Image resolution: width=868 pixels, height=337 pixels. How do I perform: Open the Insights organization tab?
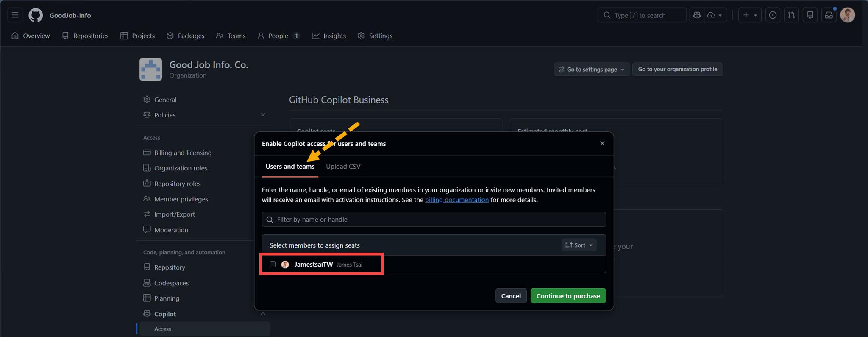[329, 36]
